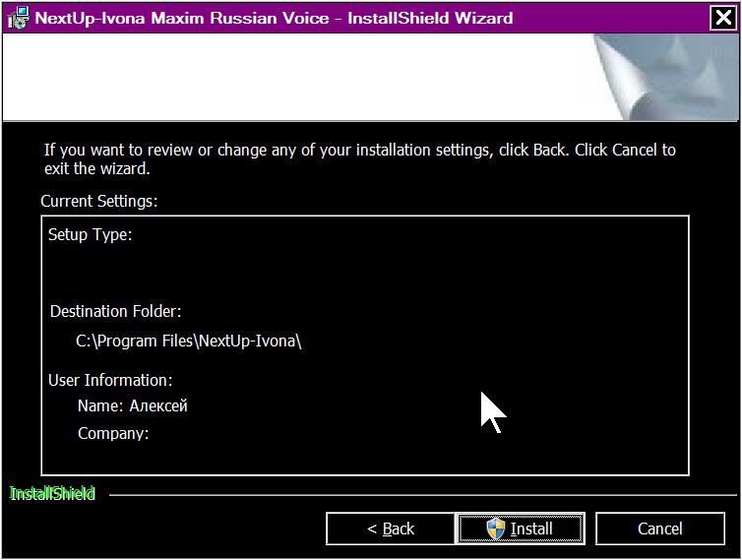This screenshot has width=742, height=560.
Task: Click the 'User Information:' label
Action: 110,380
